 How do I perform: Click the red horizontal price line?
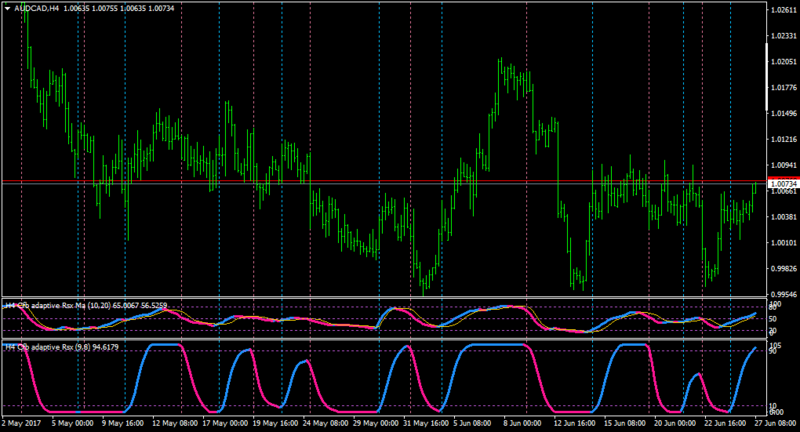click(x=384, y=181)
